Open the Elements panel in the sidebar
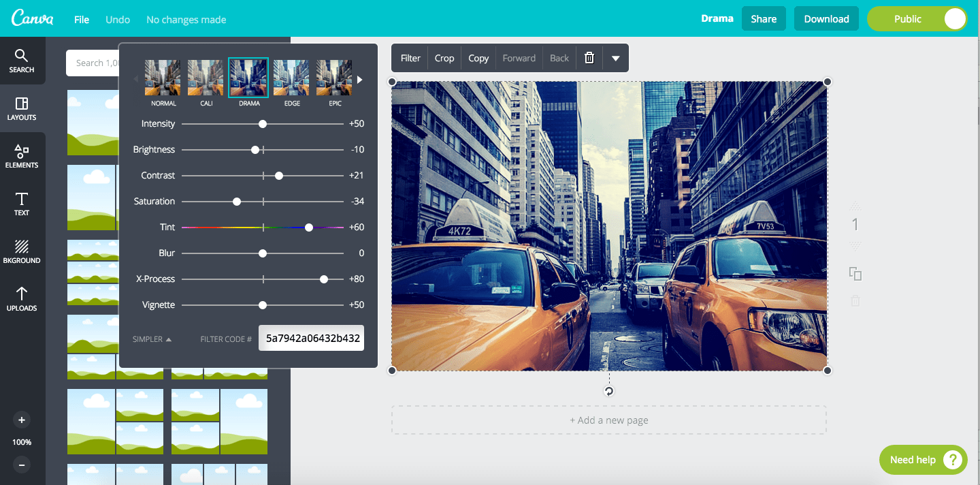The height and width of the screenshot is (485, 980). click(x=22, y=157)
